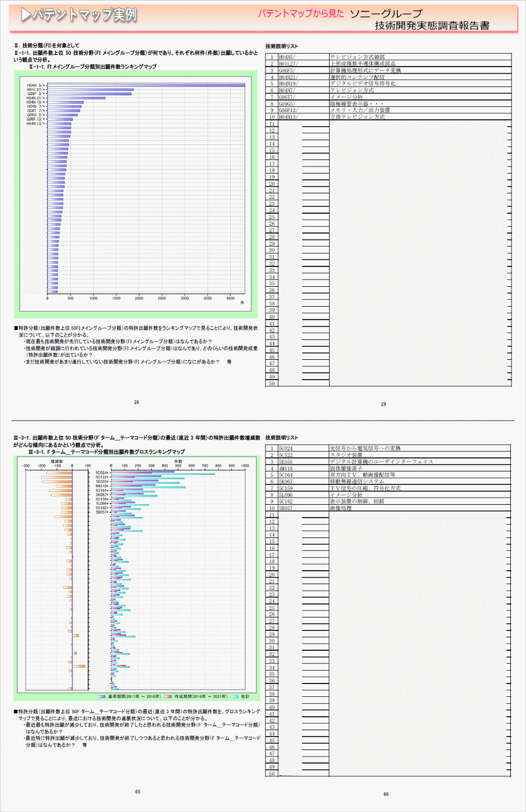The image size is (526, 812).
Task: Click the 基準期間(2017年～2018年) legend swatch
Action: coord(102,696)
